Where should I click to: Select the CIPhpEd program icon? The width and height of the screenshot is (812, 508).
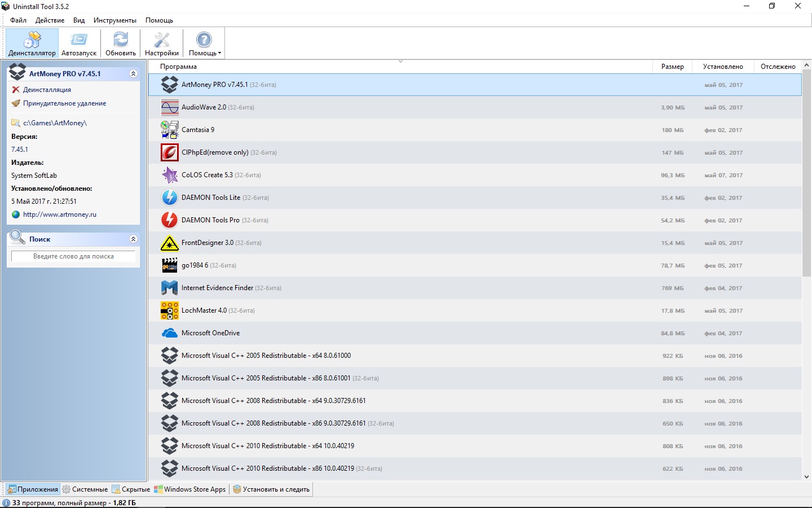[170, 152]
